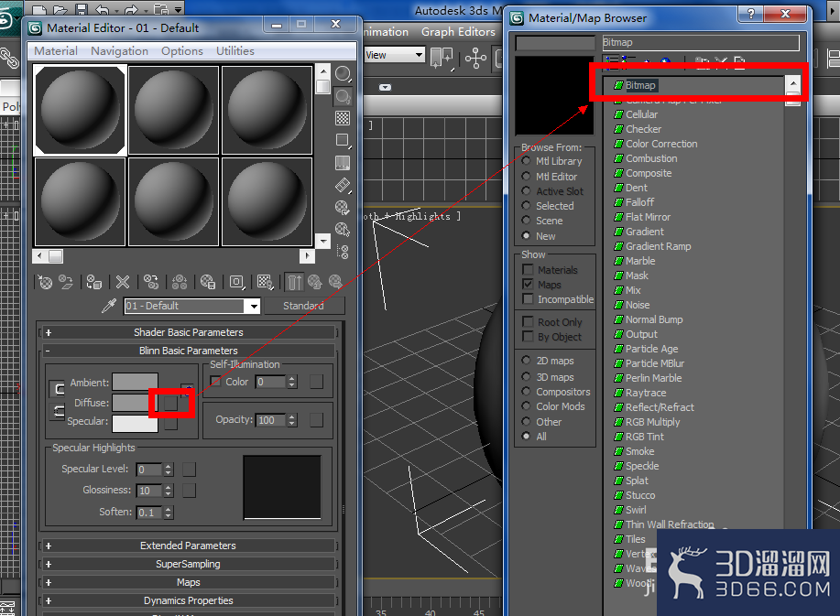Check the Root Only option
Viewport: 840px width, 616px height.
tap(528, 321)
